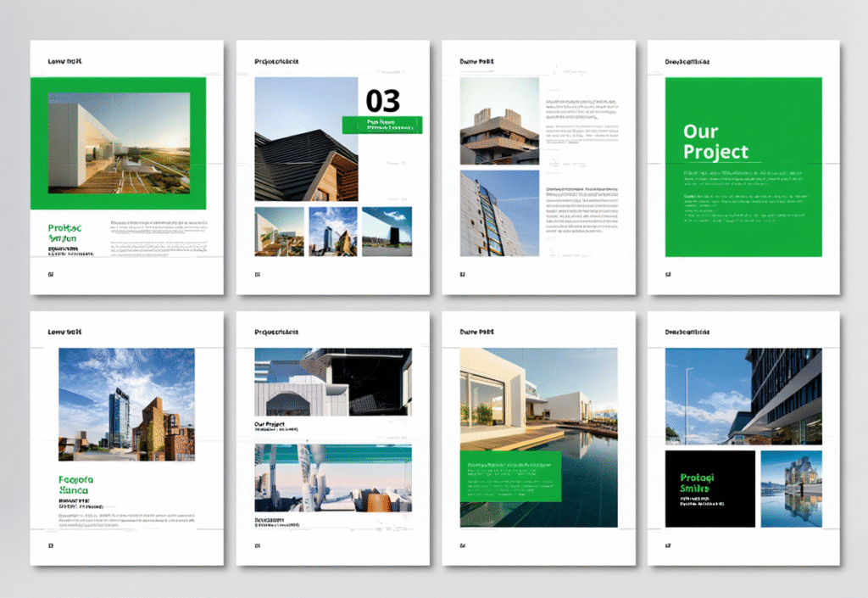Click the green text box over the pool photo
The image size is (868, 598).
pyautogui.click(x=510, y=476)
